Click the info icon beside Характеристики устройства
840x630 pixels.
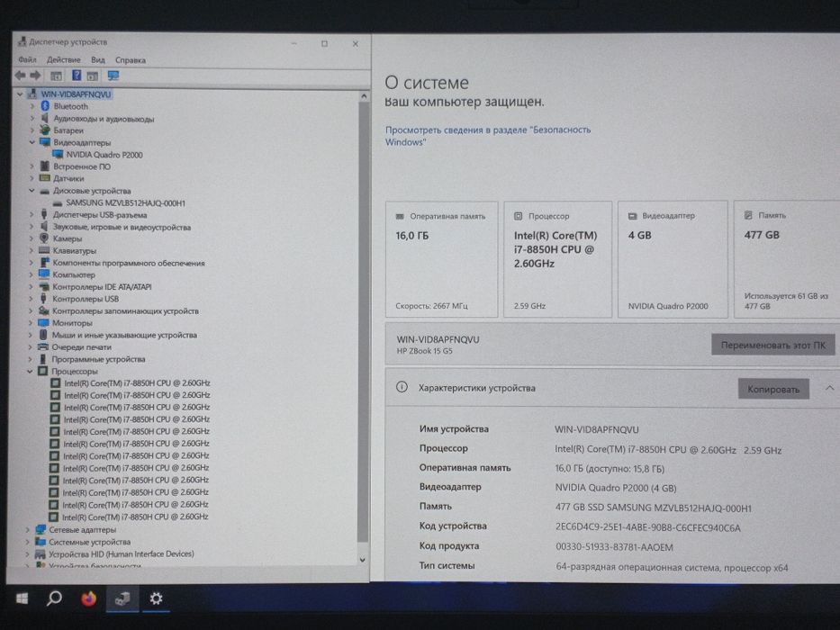(x=402, y=387)
